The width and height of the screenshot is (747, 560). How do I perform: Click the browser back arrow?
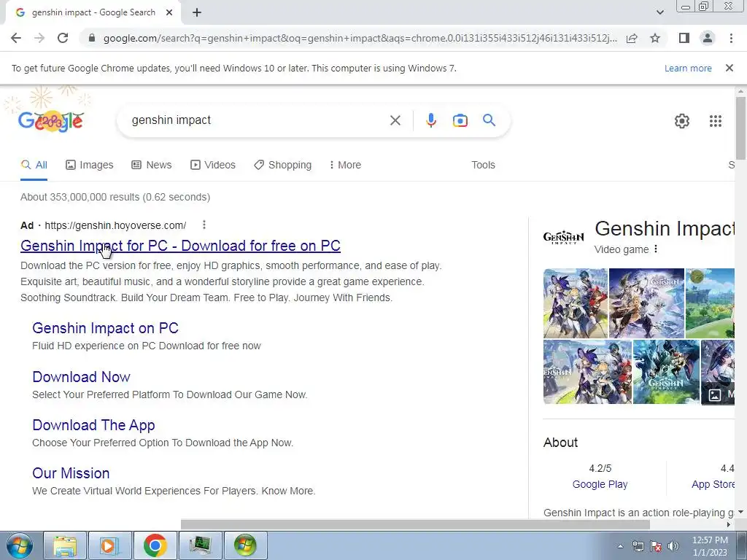(x=16, y=38)
